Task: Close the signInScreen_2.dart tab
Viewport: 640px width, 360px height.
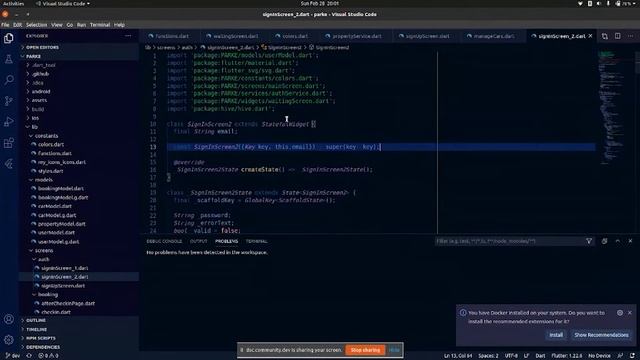Action: (591, 36)
